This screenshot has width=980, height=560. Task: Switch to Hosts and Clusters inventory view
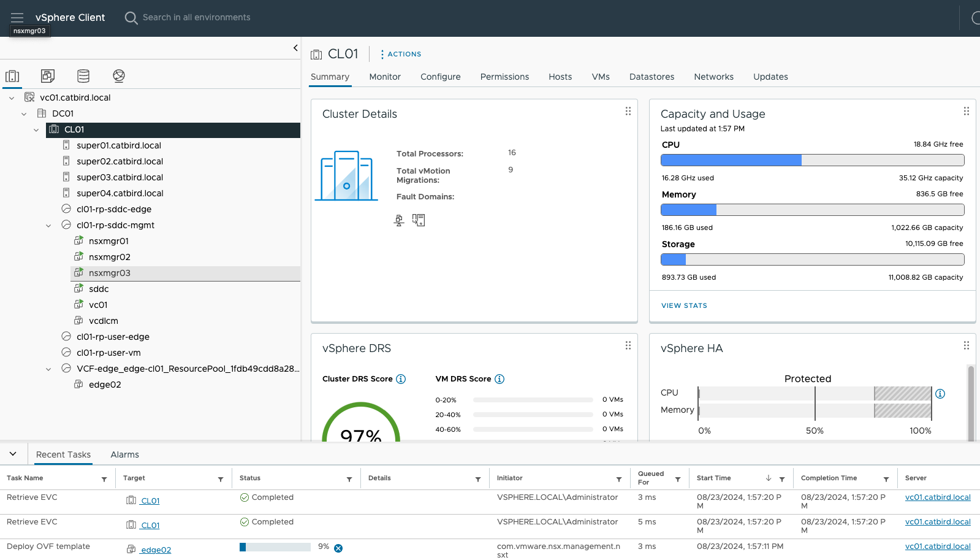click(12, 76)
